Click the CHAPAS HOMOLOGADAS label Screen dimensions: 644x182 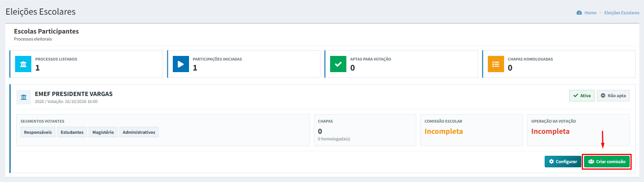pos(530,59)
